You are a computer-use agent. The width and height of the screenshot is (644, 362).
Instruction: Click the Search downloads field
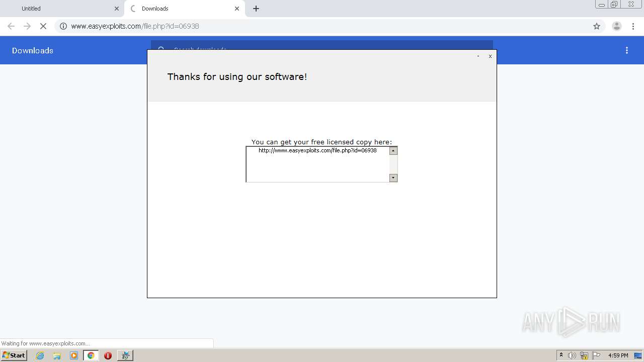322,45
